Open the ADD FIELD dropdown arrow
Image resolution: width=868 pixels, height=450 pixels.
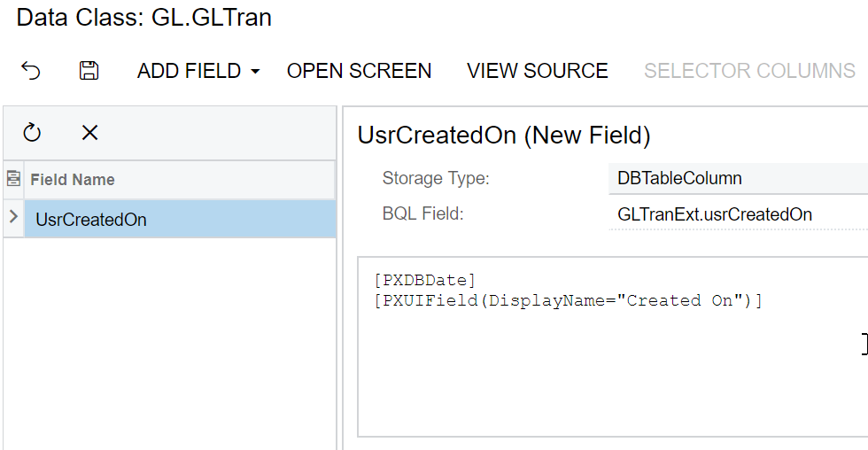pos(255,72)
